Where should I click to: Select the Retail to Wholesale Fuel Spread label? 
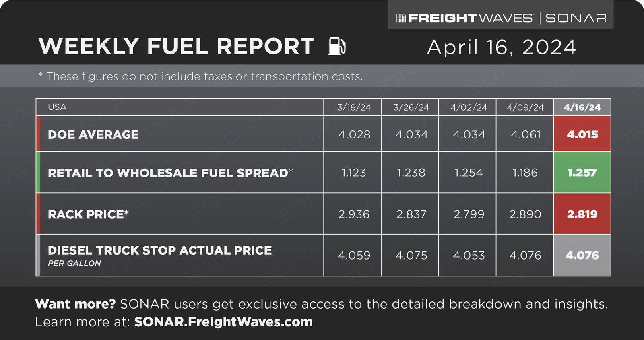pos(170,173)
